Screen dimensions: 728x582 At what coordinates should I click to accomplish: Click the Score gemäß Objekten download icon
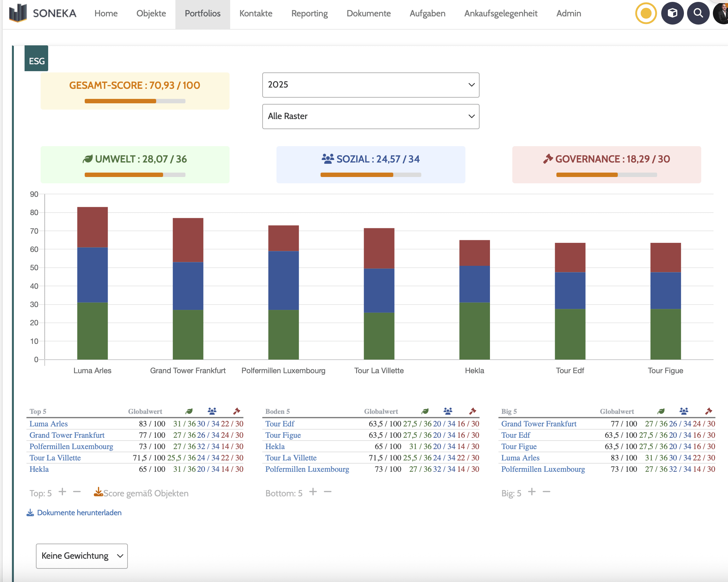tap(98, 492)
